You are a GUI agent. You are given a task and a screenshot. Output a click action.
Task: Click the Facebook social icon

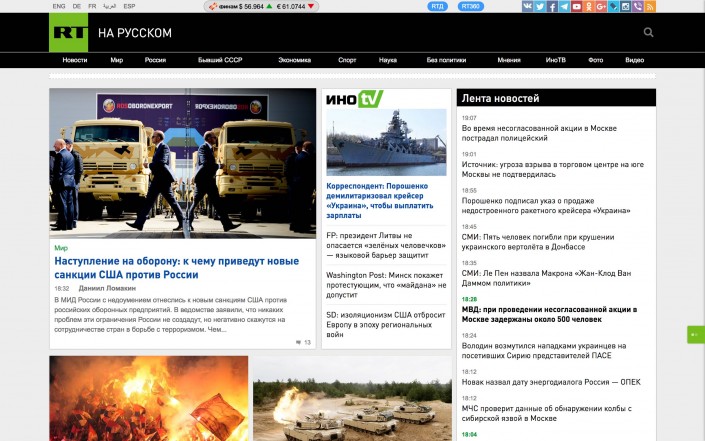553,6
